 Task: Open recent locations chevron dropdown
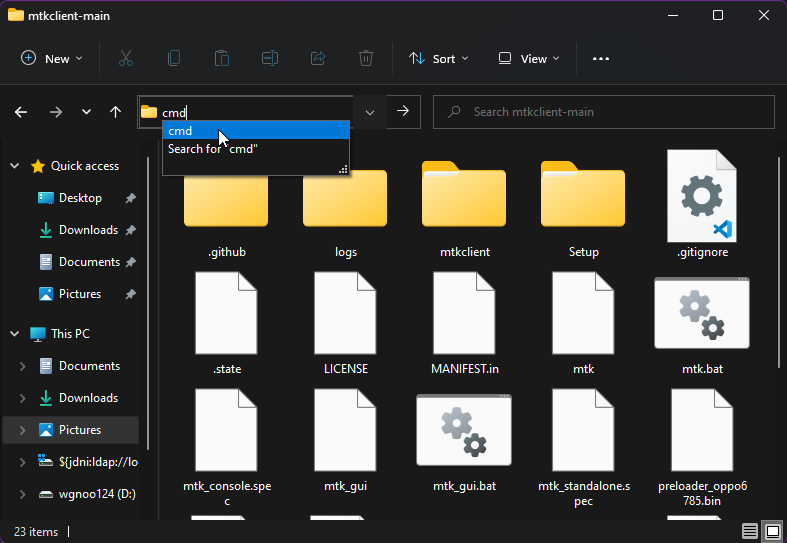tap(86, 112)
